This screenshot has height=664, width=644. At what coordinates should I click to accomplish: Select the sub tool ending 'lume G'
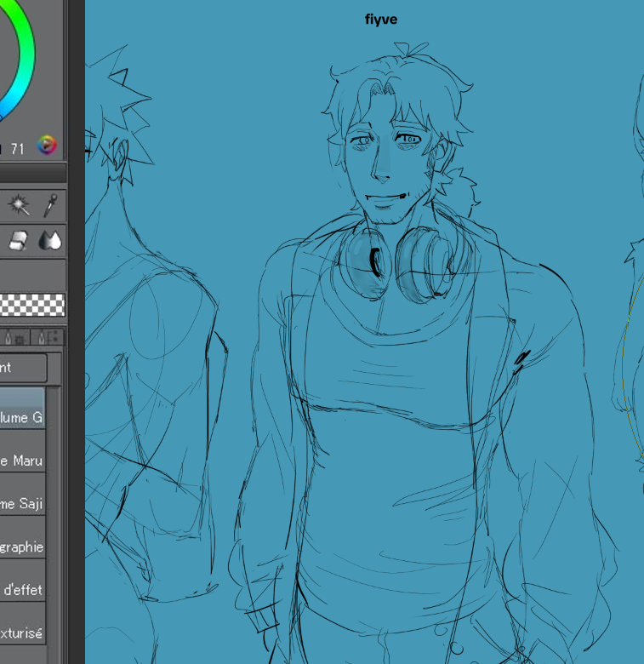point(22,409)
